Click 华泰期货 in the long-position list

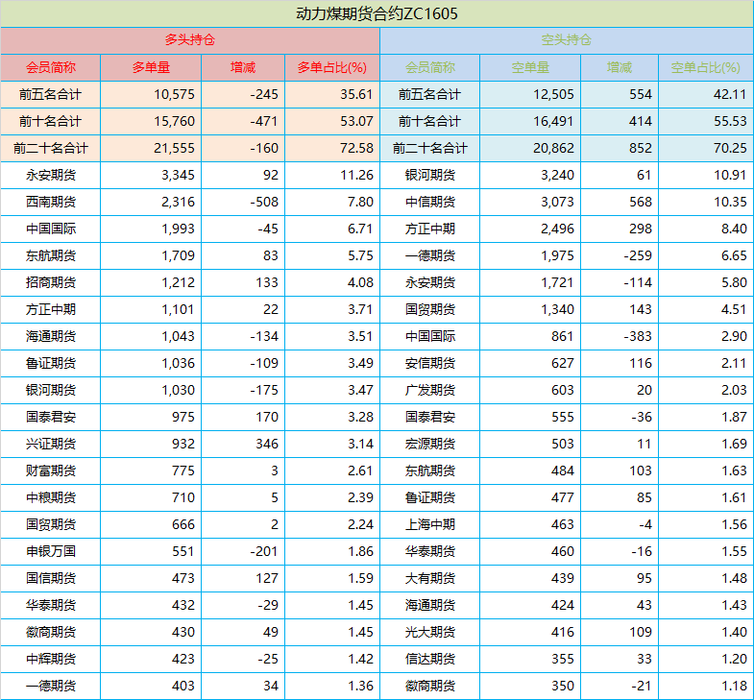pos(51,605)
